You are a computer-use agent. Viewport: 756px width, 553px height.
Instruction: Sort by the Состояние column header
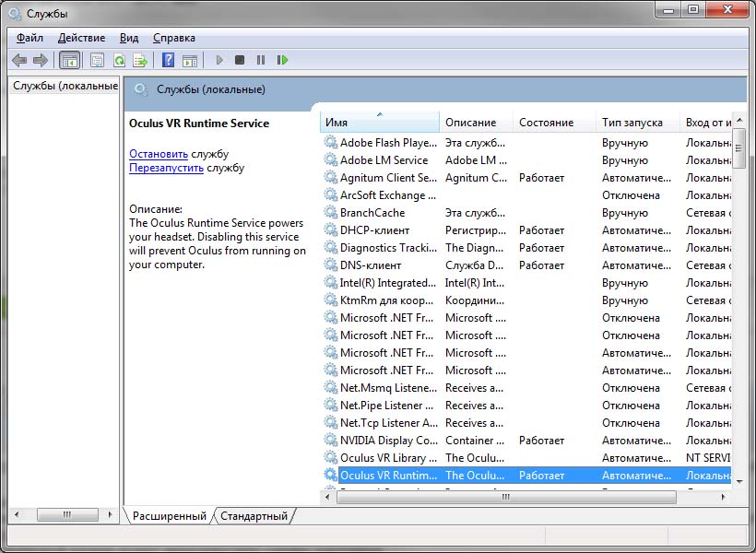click(555, 123)
